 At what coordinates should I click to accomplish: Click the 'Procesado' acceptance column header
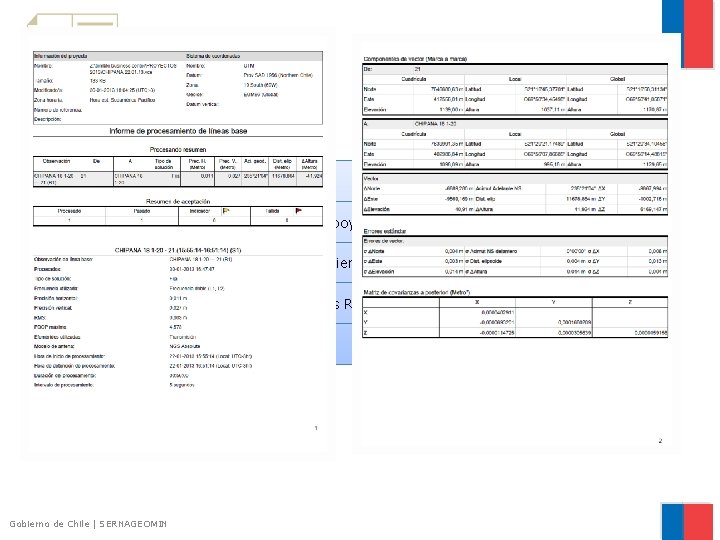click(69, 211)
